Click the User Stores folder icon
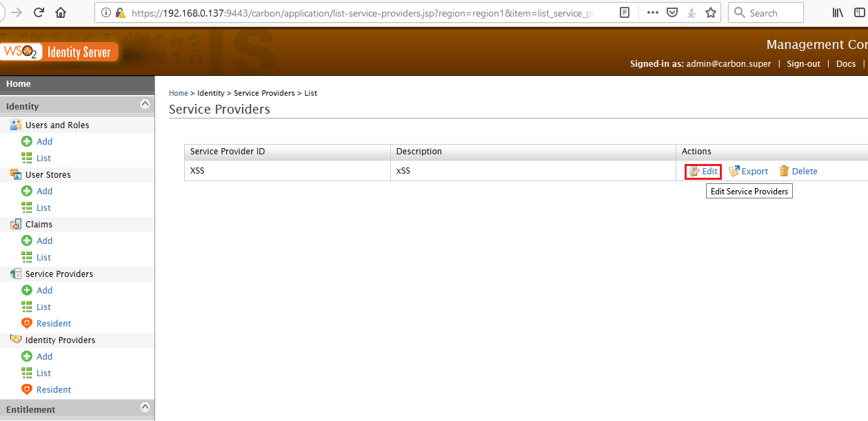Viewport: 868px width, 421px height. tap(14, 174)
